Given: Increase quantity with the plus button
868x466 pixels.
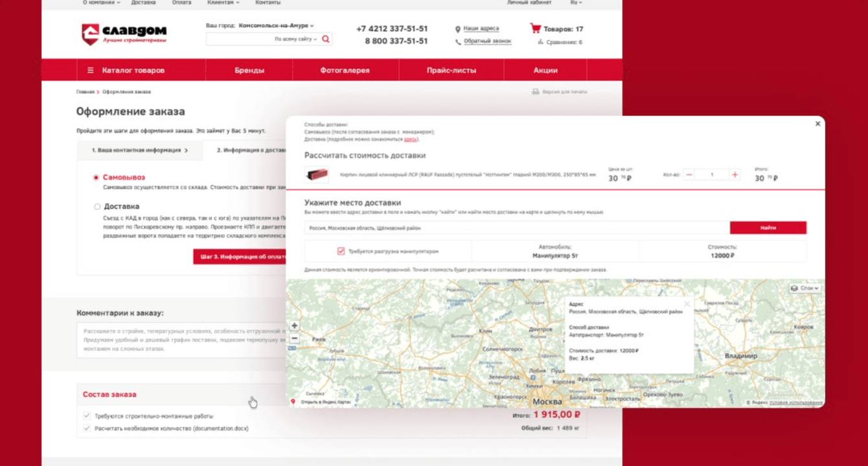Looking at the screenshot, I should coord(735,175).
